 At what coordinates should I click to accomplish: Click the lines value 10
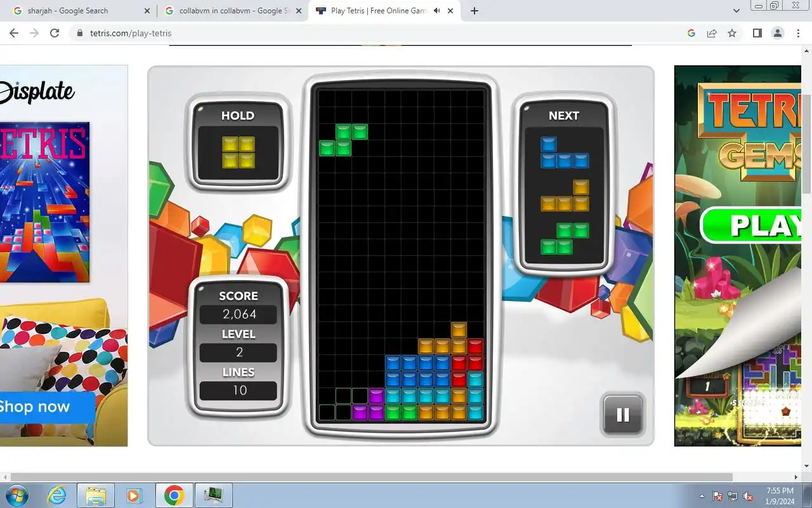click(x=239, y=391)
